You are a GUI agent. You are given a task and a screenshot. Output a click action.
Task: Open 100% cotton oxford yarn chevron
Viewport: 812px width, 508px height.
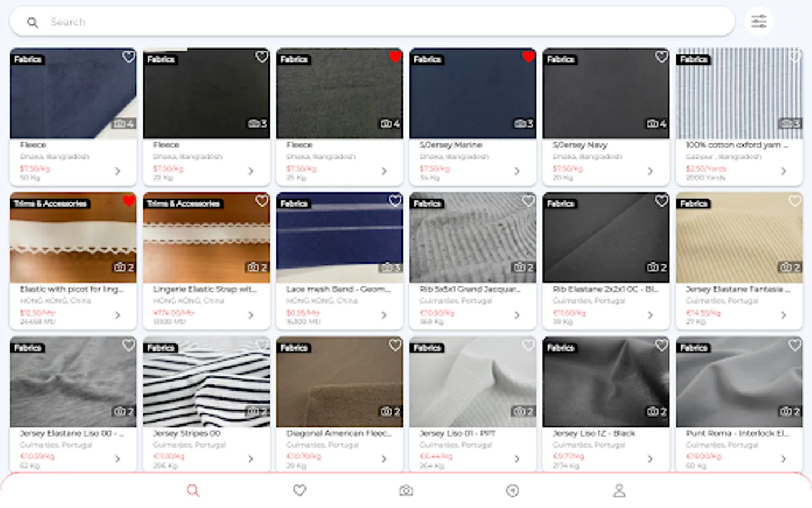click(x=783, y=170)
